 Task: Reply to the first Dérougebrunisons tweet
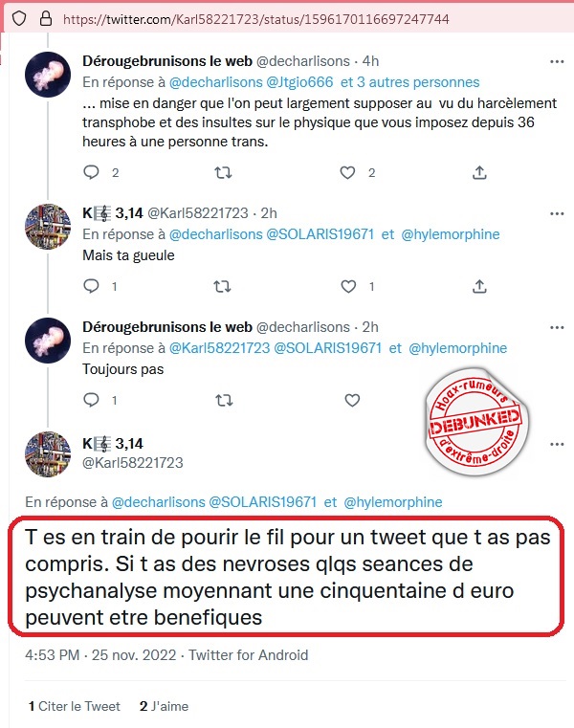tap(92, 173)
